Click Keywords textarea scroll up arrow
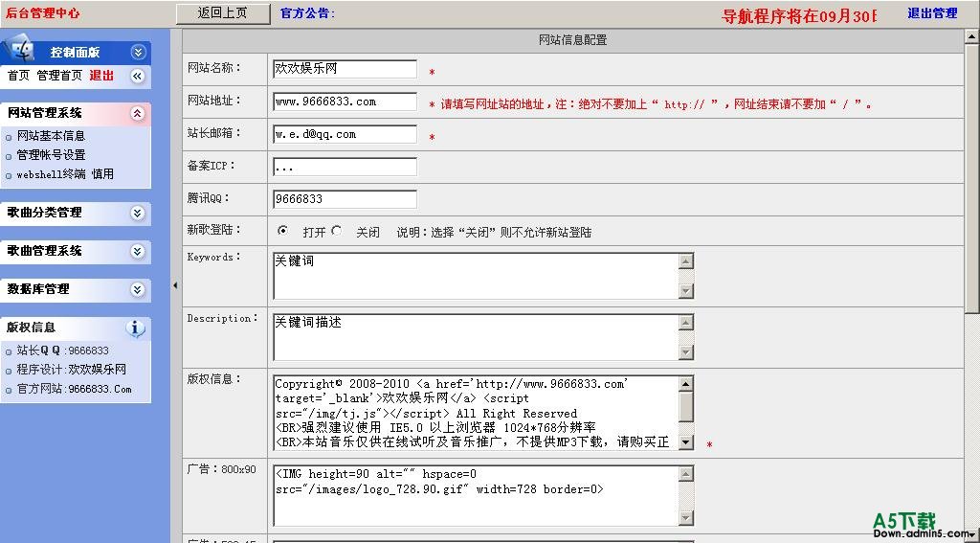This screenshot has width=980, height=543. (686, 261)
